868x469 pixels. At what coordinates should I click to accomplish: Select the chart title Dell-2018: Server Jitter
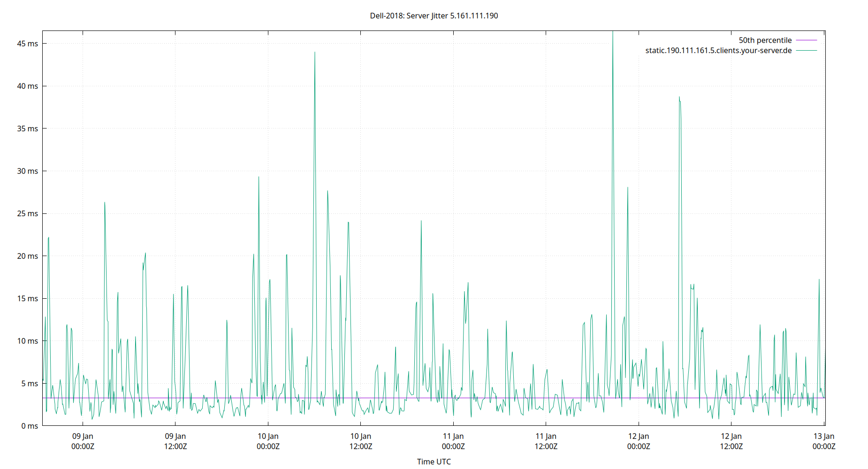coord(434,15)
